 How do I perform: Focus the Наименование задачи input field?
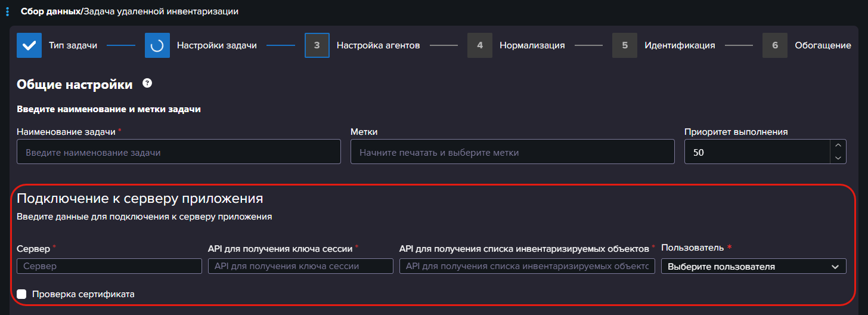point(178,152)
